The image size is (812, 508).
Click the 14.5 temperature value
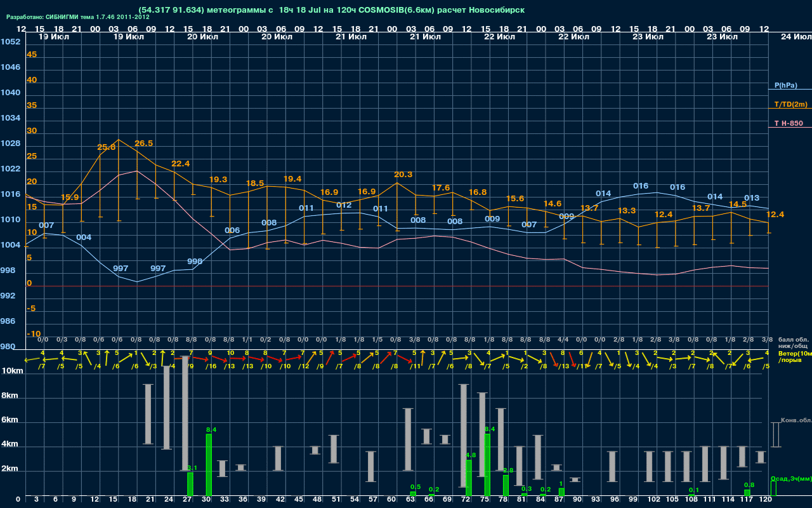point(738,204)
